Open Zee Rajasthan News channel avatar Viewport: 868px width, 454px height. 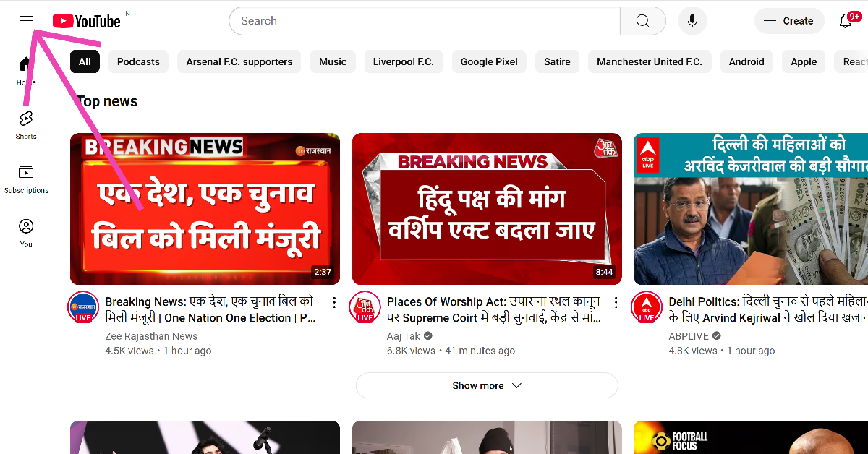tap(83, 307)
